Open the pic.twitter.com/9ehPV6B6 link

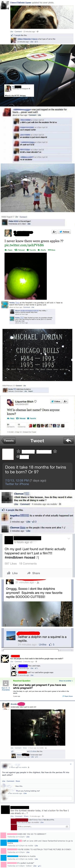pos(19,245)
